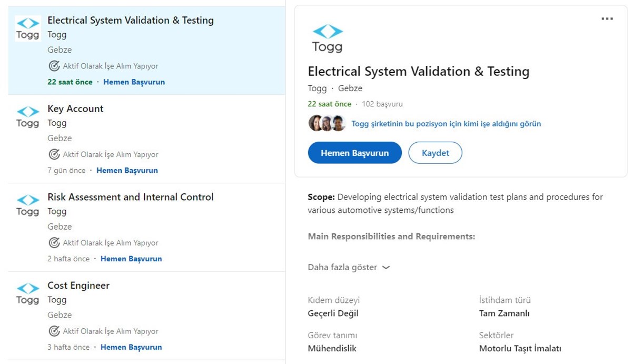Open the Key Account job listing
This screenshot has height=364, width=632.
tap(75, 109)
